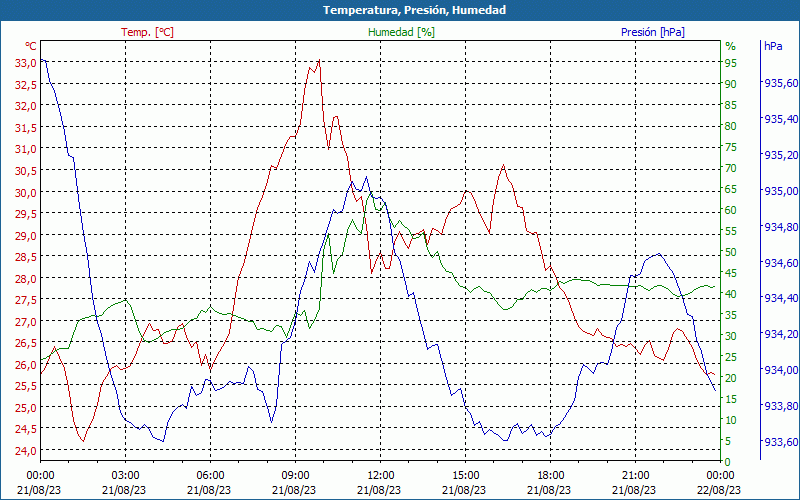Click the '18:00' time axis label
This screenshot has height=500, width=800.
pos(551,477)
